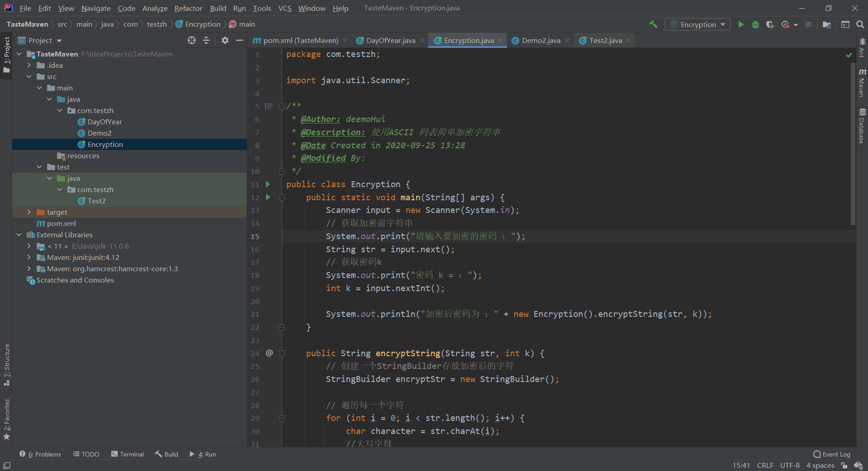This screenshot has height=471, width=868.
Task: Click the locate-file target icon in Project panel
Action: point(192,40)
